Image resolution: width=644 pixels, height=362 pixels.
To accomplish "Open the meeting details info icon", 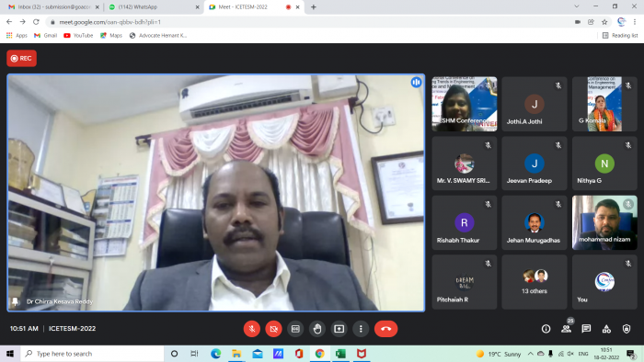I will (x=546, y=329).
